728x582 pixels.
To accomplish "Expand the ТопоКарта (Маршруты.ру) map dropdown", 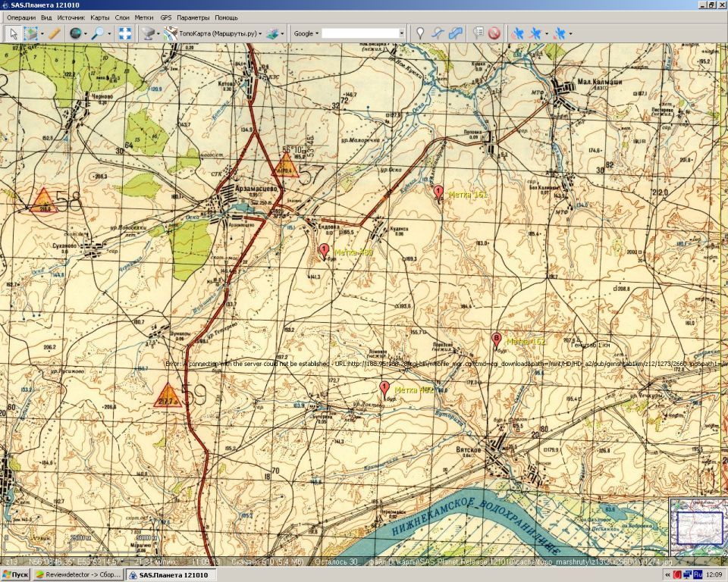I will point(260,33).
